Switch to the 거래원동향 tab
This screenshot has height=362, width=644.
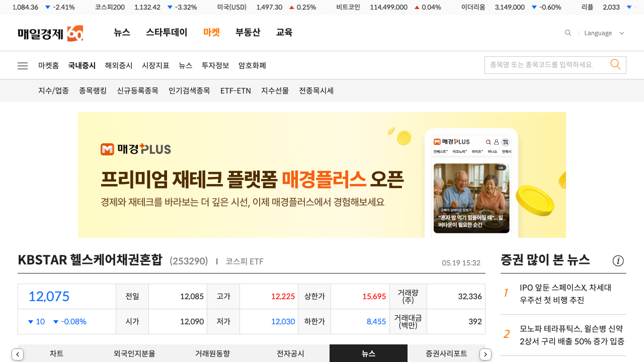[x=212, y=353]
